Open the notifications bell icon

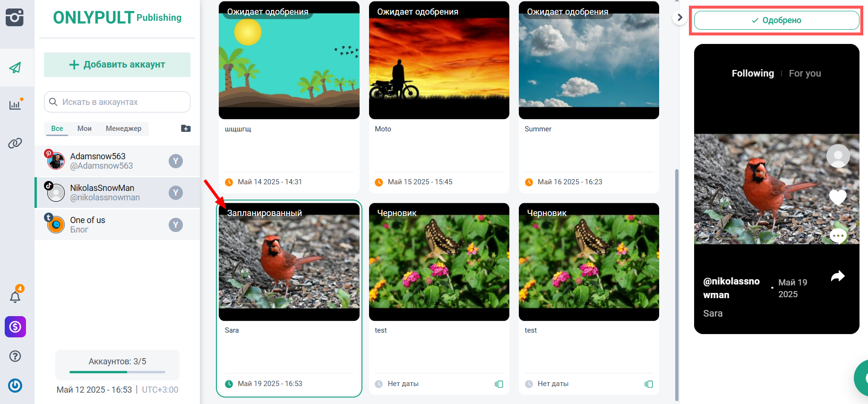15,296
